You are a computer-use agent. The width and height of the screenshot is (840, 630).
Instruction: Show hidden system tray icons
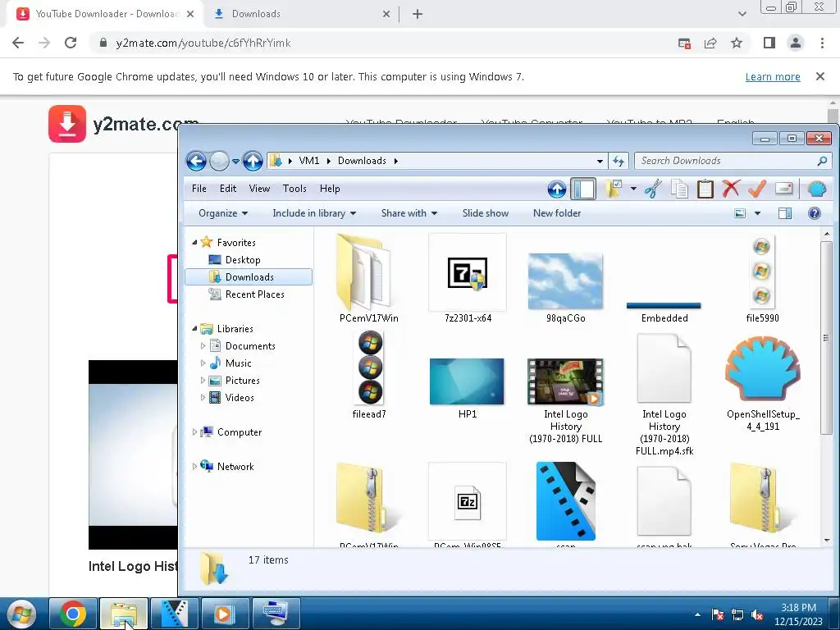click(697, 615)
